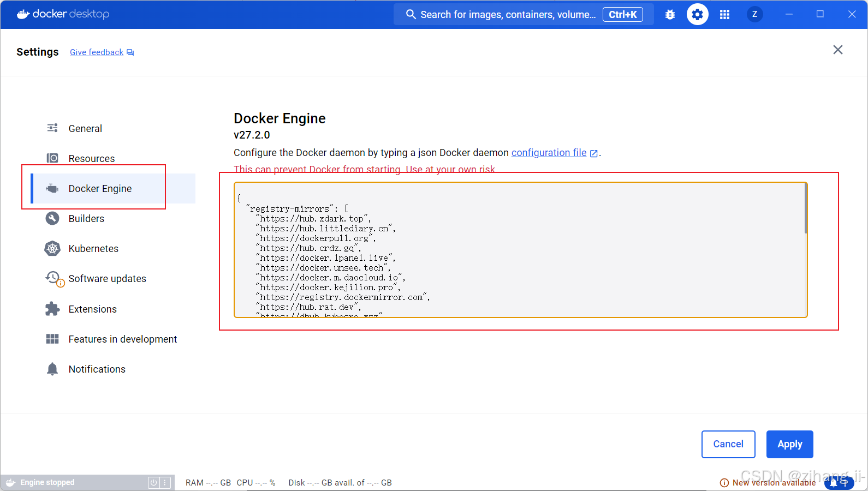
Task: Click the Engine stopped status text
Action: [47, 483]
